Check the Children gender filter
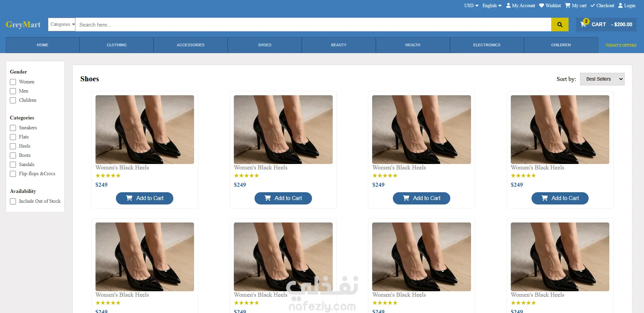 pos(13,100)
